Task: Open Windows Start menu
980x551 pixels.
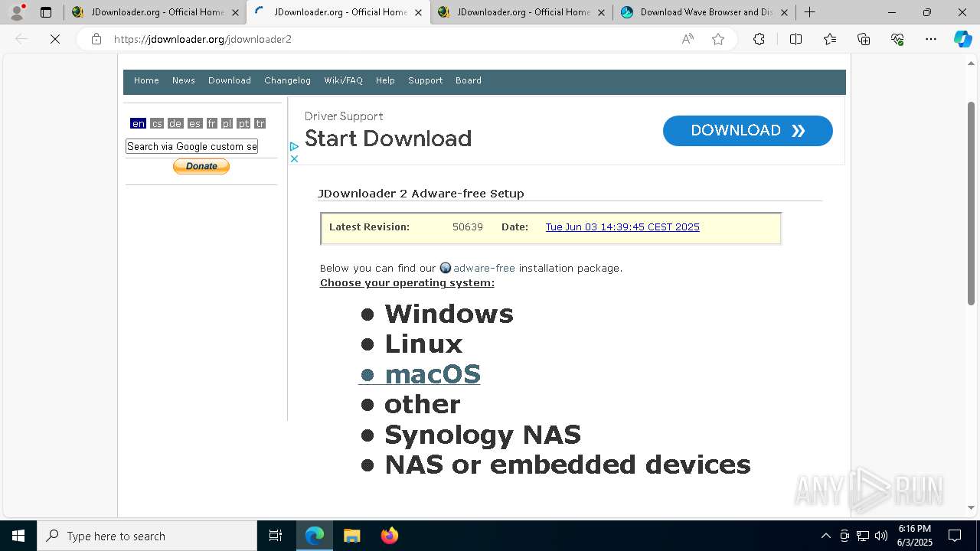Action: click(x=18, y=536)
